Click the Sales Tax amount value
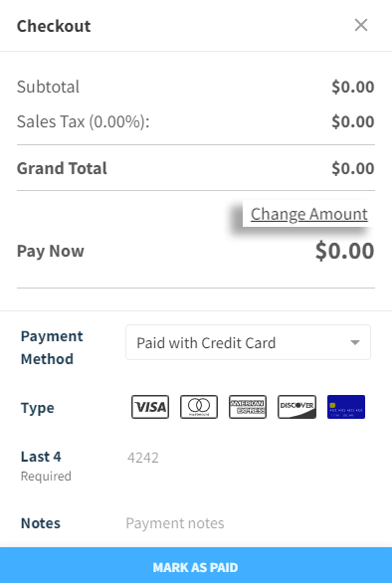Image resolution: width=392 pixels, height=583 pixels. (353, 121)
